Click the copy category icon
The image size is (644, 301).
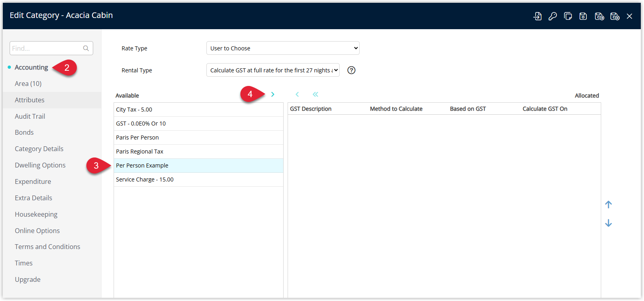coord(568,16)
